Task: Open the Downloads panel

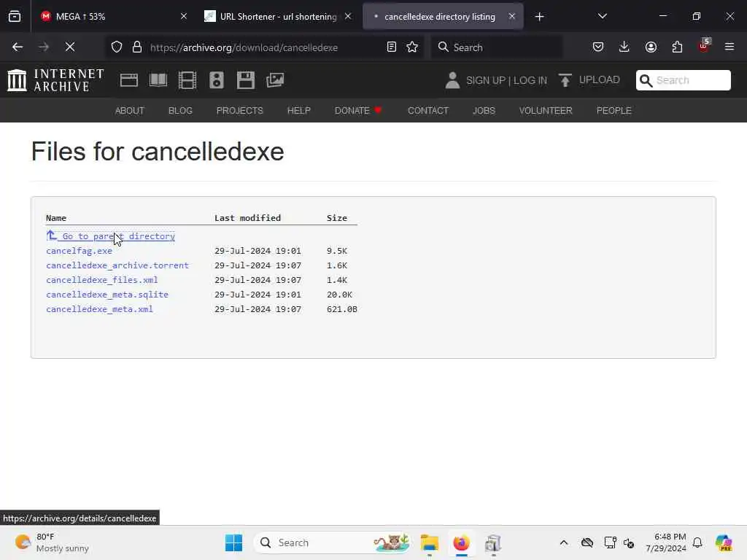Action: point(624,47)
